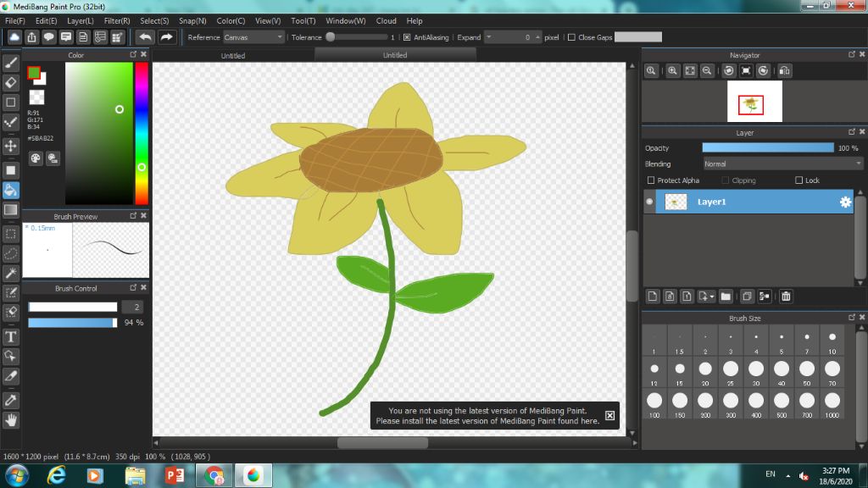Open the cloud icon in the toolbar
This screenshot has width=868, height=488.
14,37
